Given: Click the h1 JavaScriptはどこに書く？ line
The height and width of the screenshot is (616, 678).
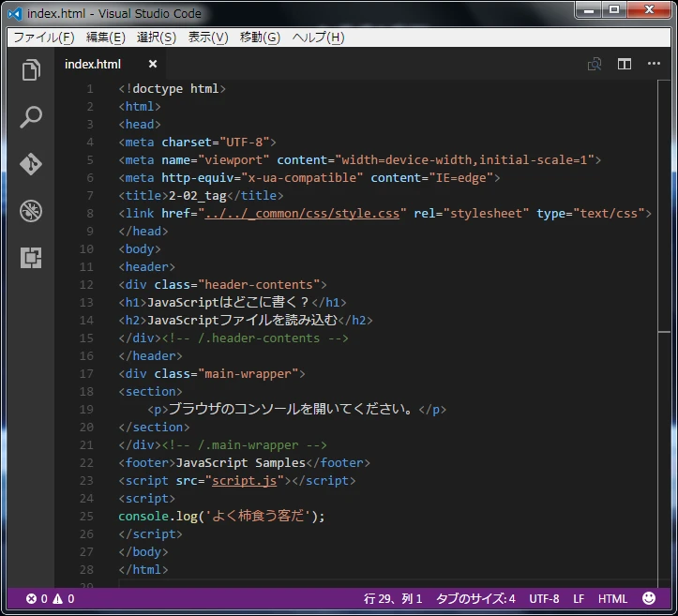Looking at the screenshot, I should click(x=233, y=302).
